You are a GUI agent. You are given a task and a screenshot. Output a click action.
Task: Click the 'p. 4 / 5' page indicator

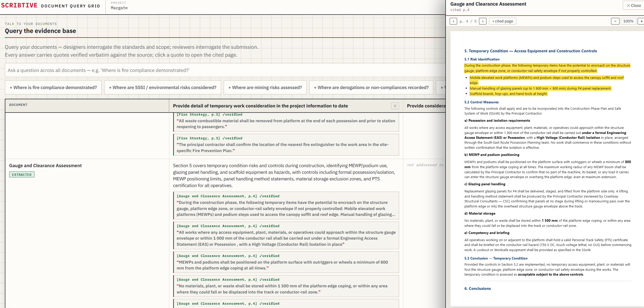(468, 21)
